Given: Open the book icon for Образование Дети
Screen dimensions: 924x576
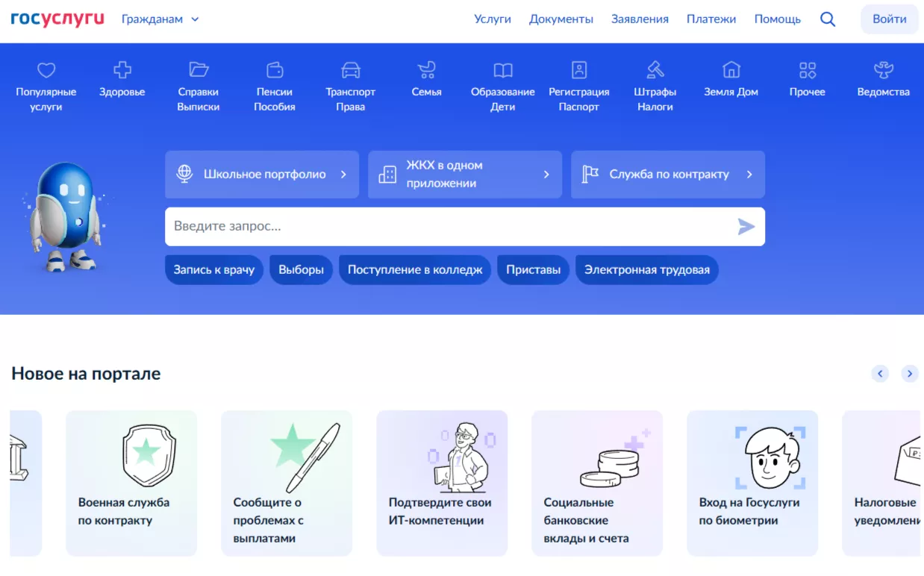Looking at the screenshot, I should [x=502, y=69].
